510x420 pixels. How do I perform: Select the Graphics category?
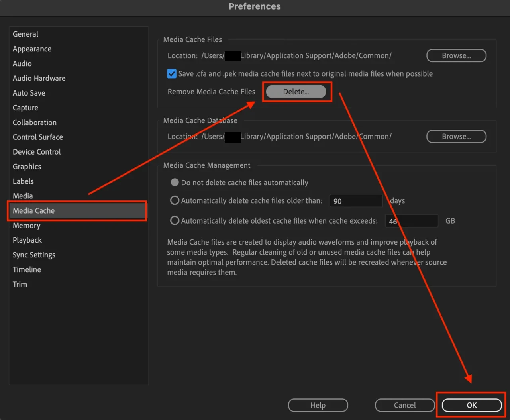tap(27, 167)
